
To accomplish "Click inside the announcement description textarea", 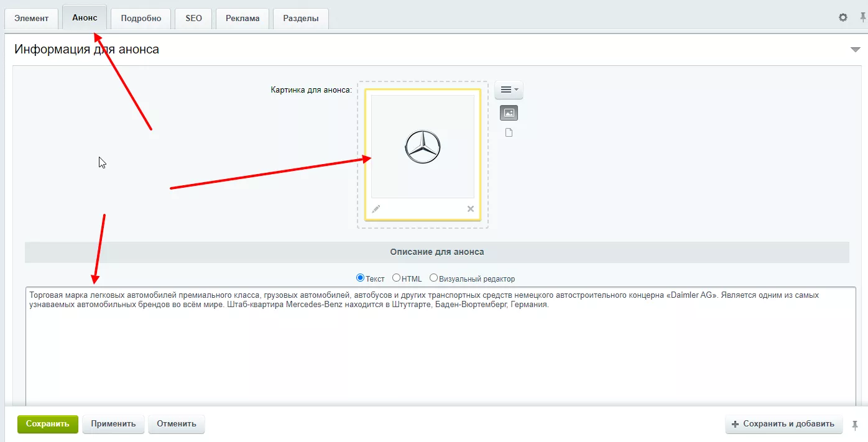I will coord(440,346).
